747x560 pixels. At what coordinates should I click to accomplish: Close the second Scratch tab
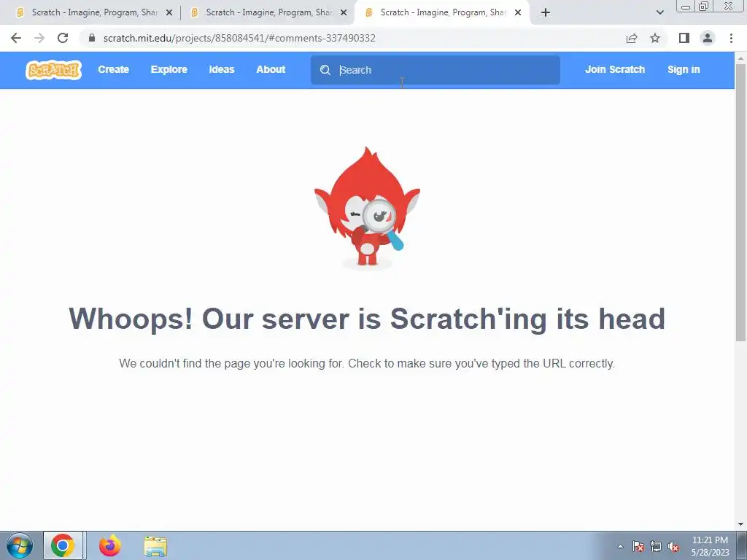(x=344, y=12)
